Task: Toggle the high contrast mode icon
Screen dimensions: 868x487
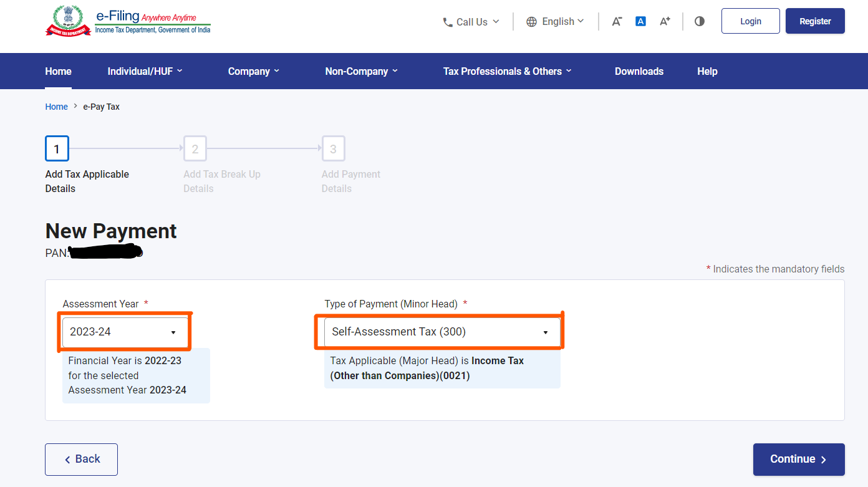Action: [x=700, y=21]
